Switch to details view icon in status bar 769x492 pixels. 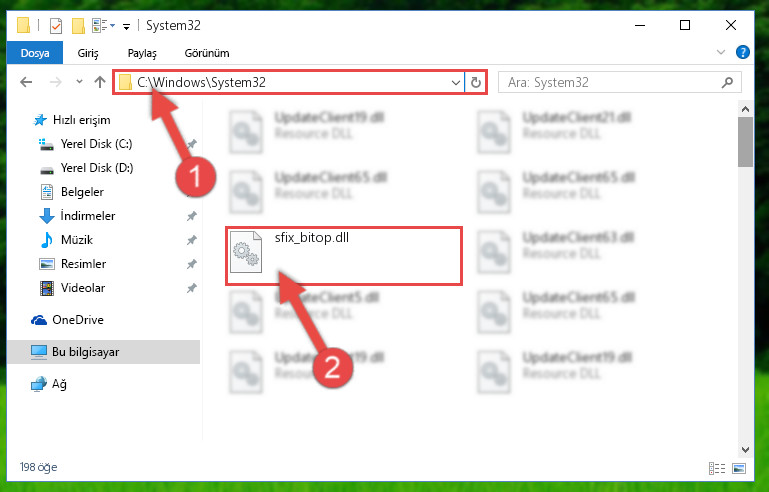tap(717, 468)
